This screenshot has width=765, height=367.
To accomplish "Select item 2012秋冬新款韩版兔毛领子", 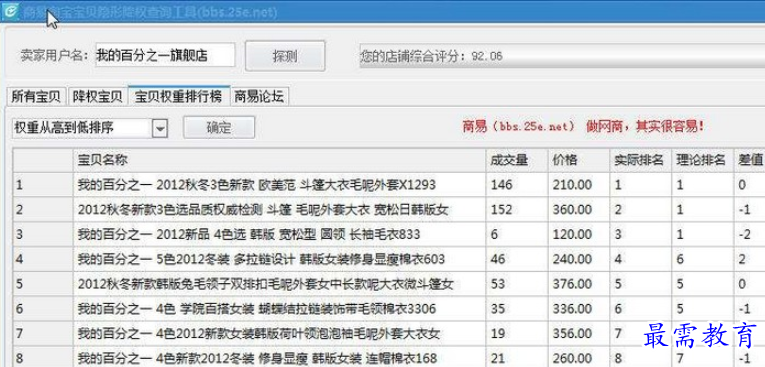I will click(265, 284).
